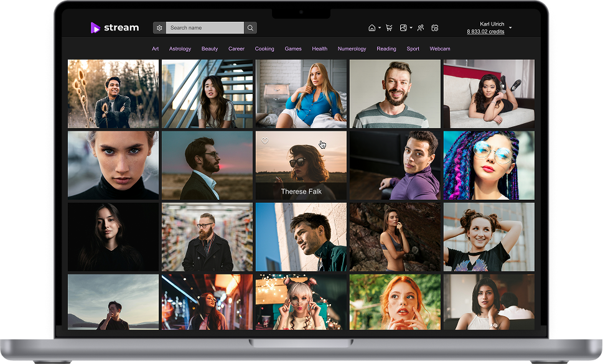Expand the gallery icon dropdown arrow

[411, 28]
